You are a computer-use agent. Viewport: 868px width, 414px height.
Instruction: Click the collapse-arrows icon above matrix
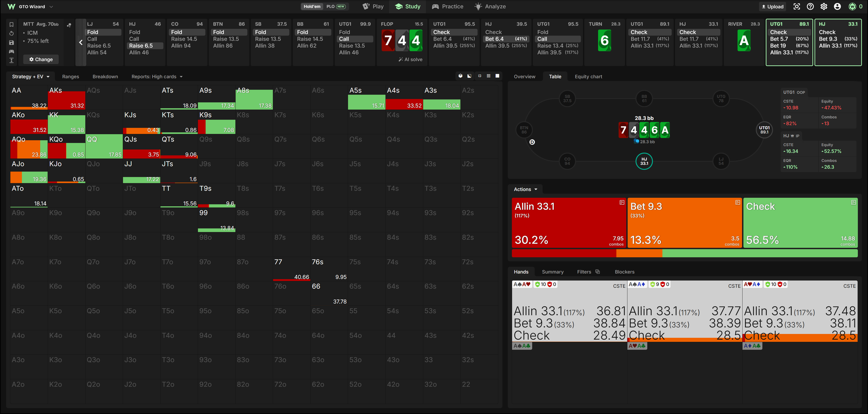[480, 76]
